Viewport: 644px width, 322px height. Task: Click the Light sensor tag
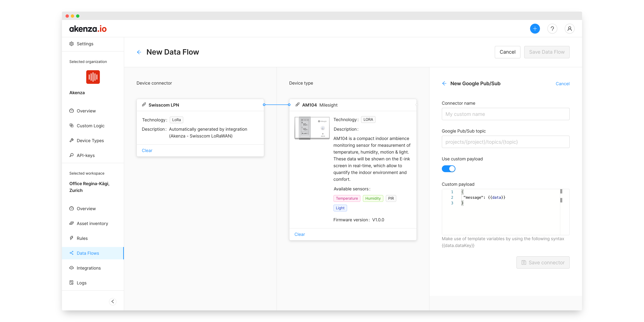tap(340, 208)
